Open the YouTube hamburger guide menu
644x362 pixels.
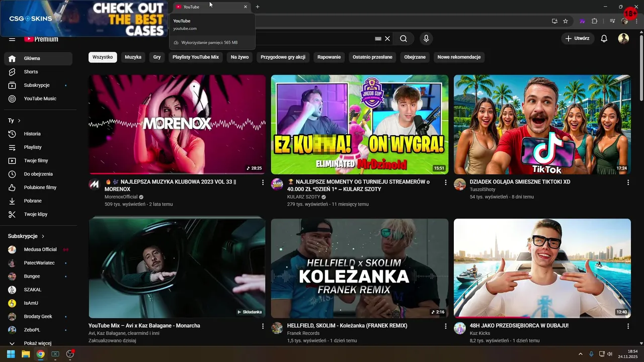click(12, 39)
